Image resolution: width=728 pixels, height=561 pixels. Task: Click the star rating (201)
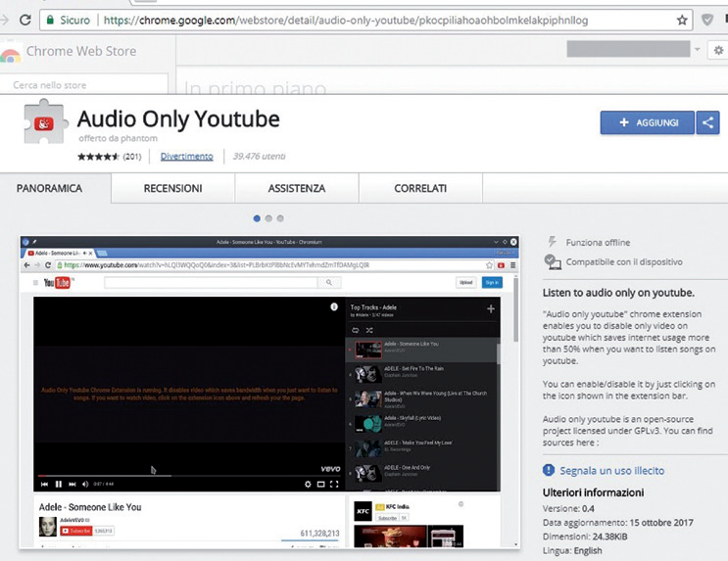pyautogui.click(x=109, y=157)
